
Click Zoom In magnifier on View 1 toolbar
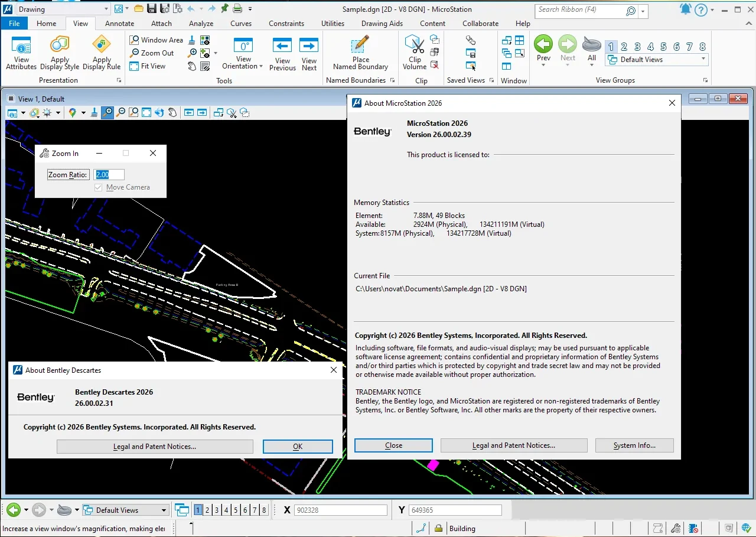(107, 112)
